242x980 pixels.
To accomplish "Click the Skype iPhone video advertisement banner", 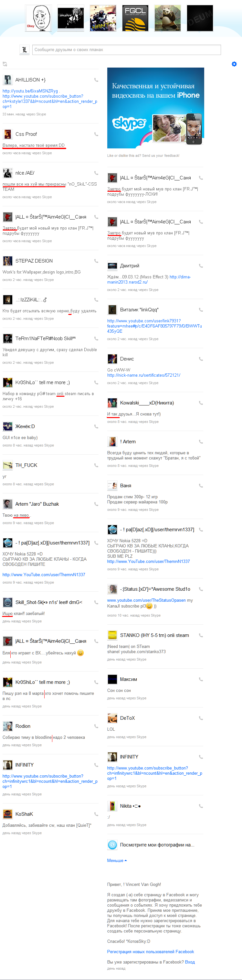I will [x=155, y=108].
